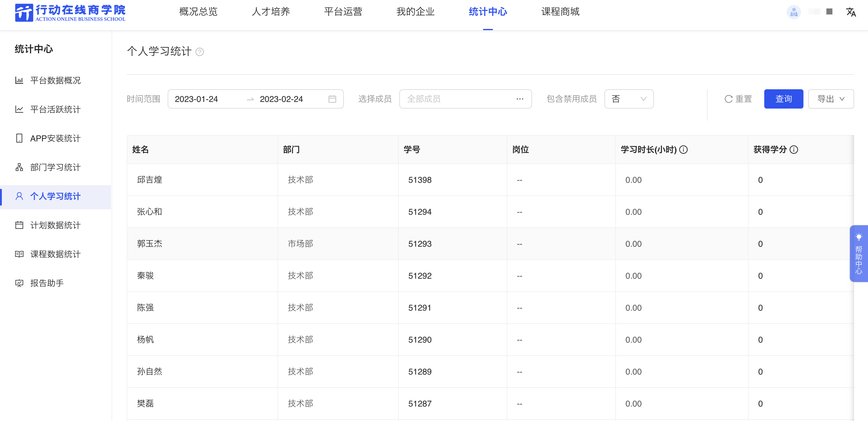Click student number 51287
This screenshot has width=868, height=421.
click(x=420, y=404)
